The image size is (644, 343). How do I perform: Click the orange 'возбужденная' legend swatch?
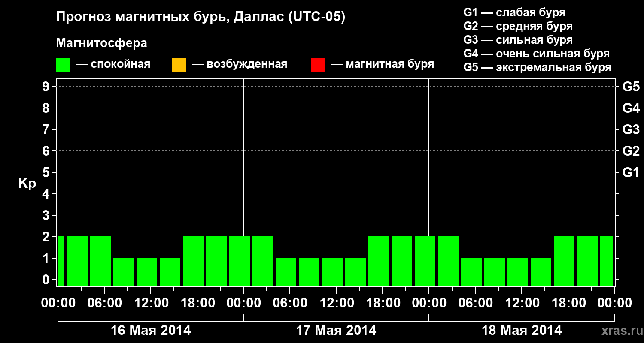tap(179, 65)
